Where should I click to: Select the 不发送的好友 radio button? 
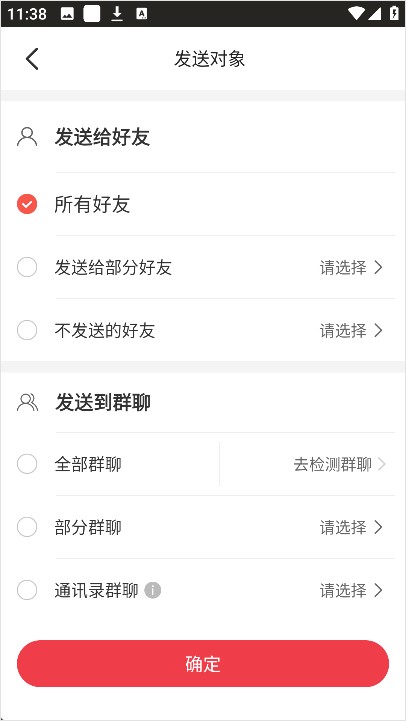coord(27,330)
